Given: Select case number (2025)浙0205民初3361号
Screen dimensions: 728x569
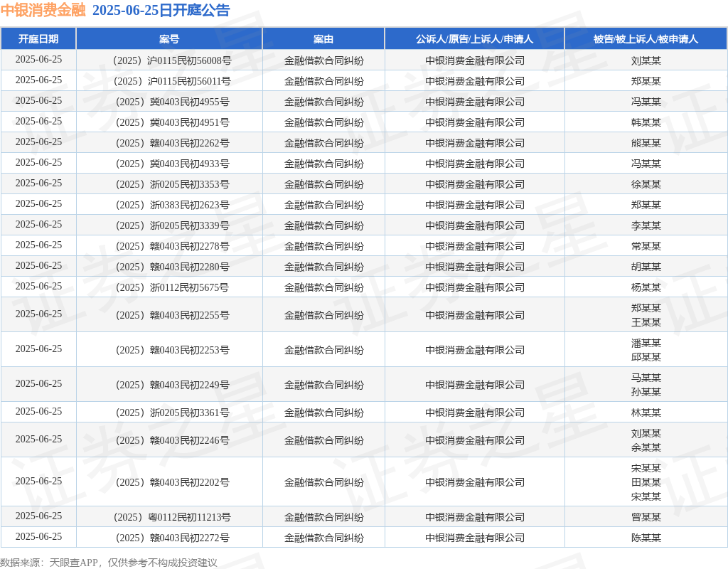Looking at the screenshot, I should 172,413.
